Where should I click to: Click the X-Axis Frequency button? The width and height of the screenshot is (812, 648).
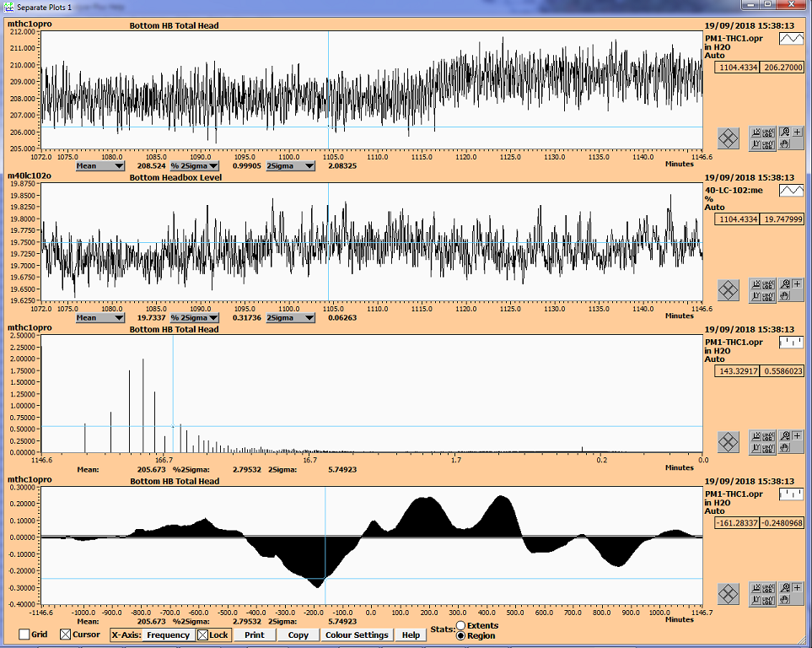(168, 634)
